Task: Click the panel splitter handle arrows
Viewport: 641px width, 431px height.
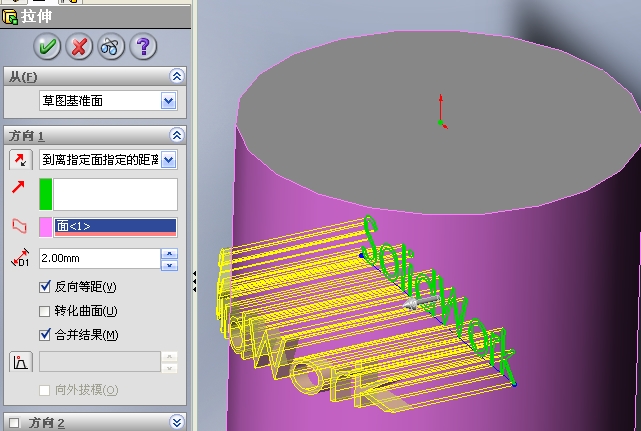Action: click(x=195, y=281)
